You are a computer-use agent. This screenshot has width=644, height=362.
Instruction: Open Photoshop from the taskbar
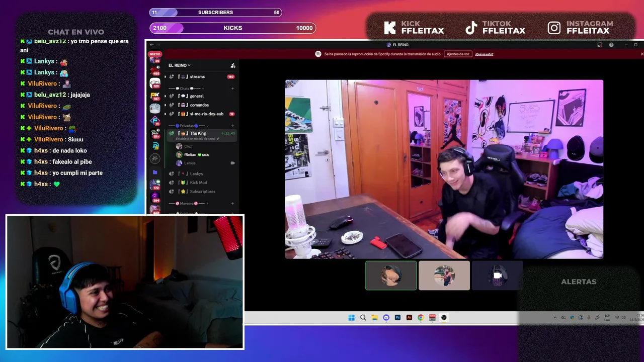[397, 318]
